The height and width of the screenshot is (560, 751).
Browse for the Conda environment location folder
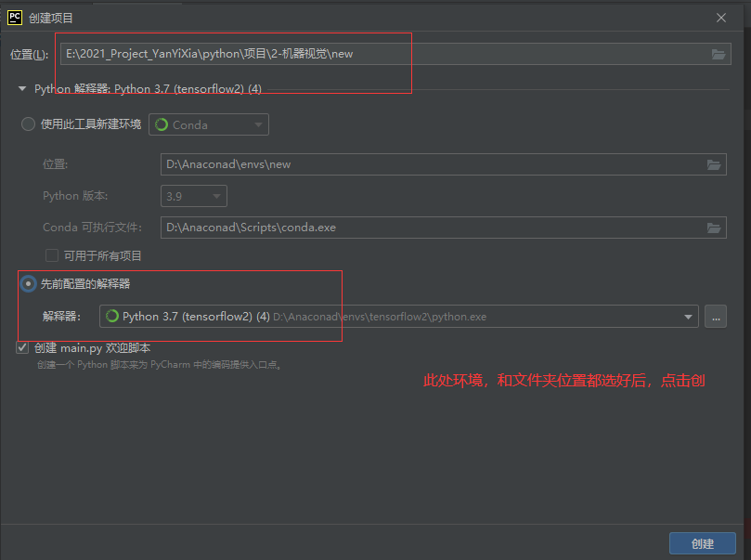(x=714, y=164)
